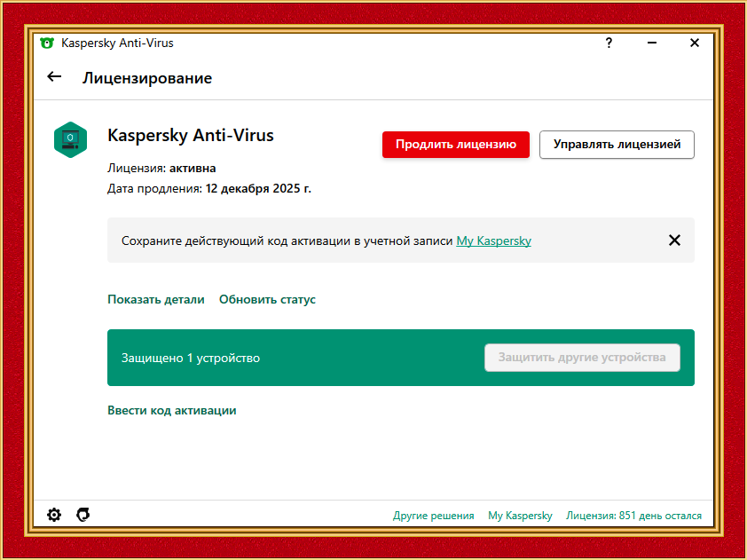747x560 pixels.
Task: Click the license status активна
Action: pyautogui.click(x=193, y=168)
